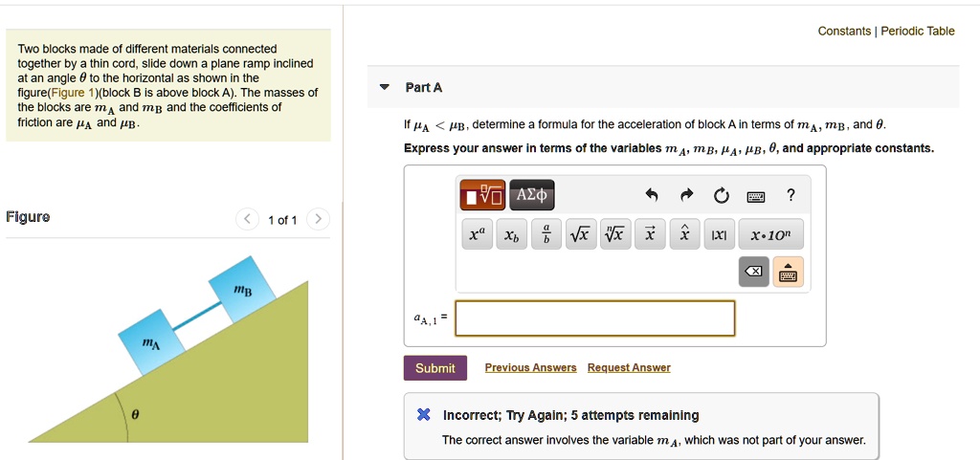Viewport: 980px width, 460px height.
Task: Redo the equation edit
Action: 685,196
